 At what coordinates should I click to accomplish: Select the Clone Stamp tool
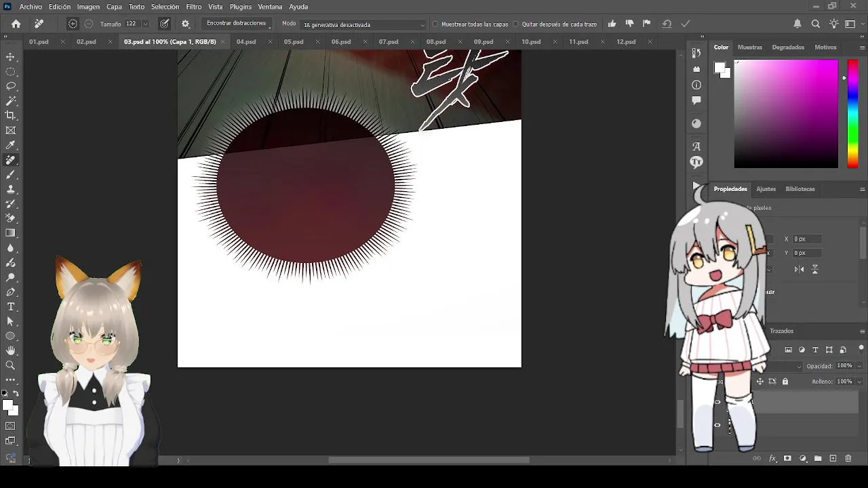click(x=10, y=189)
